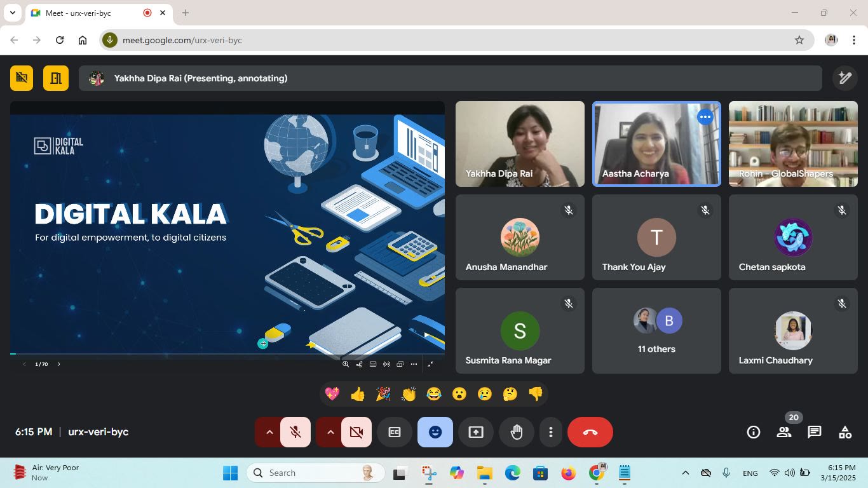Click the meeting code urx-veri-byc text
Screen dimensions: 868x488
point(98,432)
